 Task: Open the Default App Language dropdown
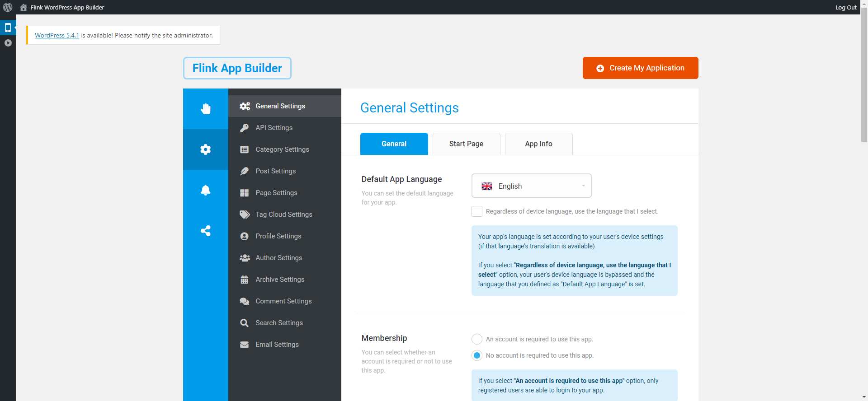(x=532, y=186)
